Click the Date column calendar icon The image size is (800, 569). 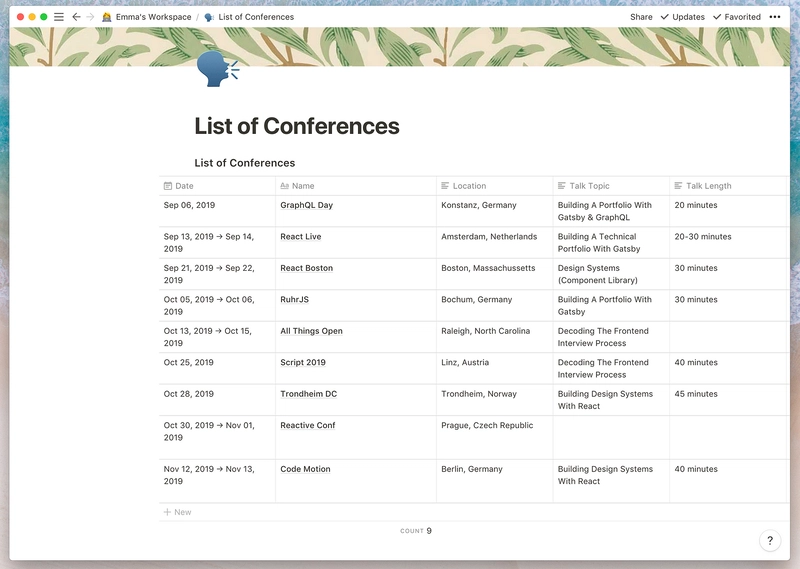point(168,186)
